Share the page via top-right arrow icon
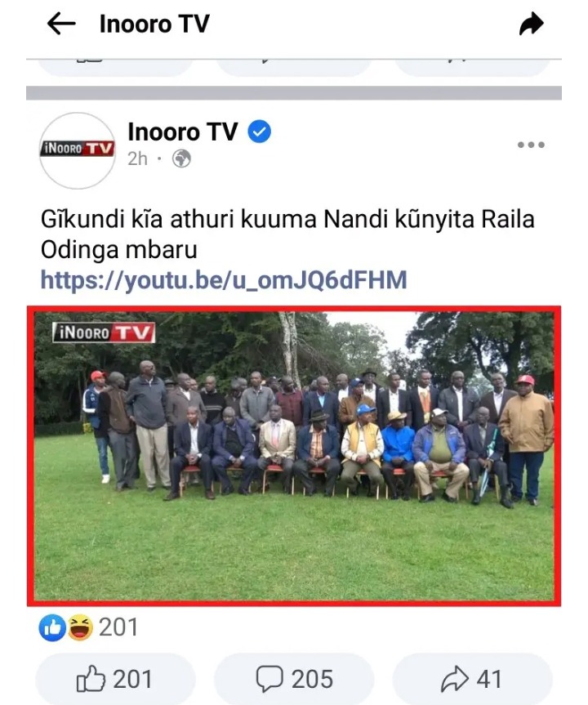The width and height of the screenshot is (588, 705). click(x=532, y=24)
